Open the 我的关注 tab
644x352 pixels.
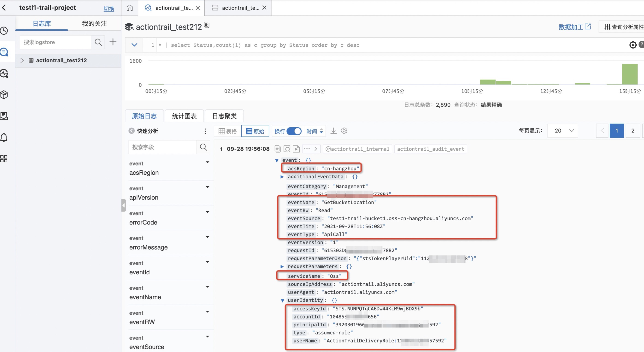tap(94, 24)
